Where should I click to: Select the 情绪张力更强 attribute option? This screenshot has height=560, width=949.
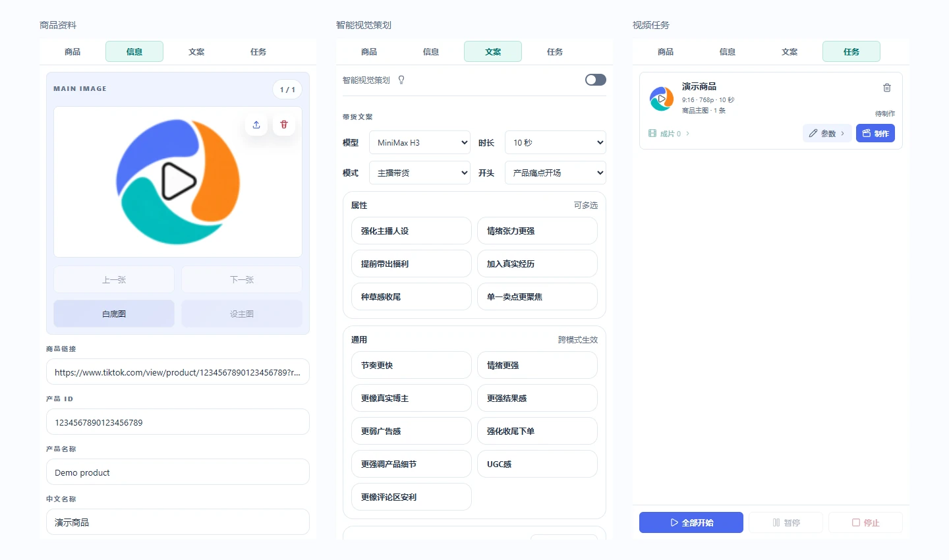coord(537,231)
